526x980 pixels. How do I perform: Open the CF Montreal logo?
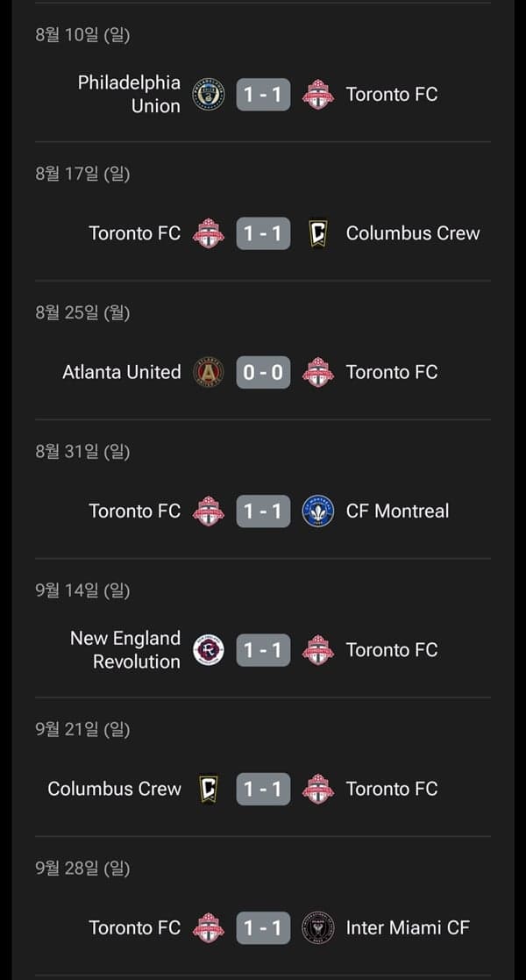point(318,511)
